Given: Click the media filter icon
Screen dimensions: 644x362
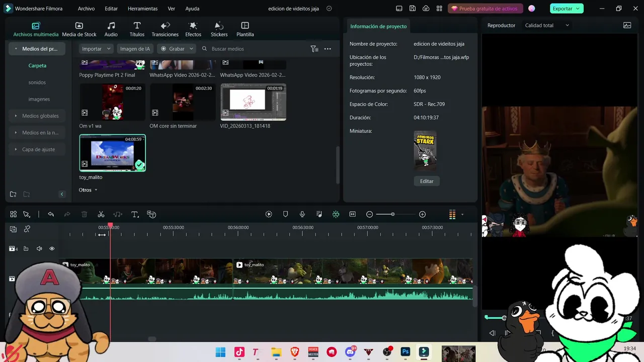Looking at the screenshot, I should [314, 49].
